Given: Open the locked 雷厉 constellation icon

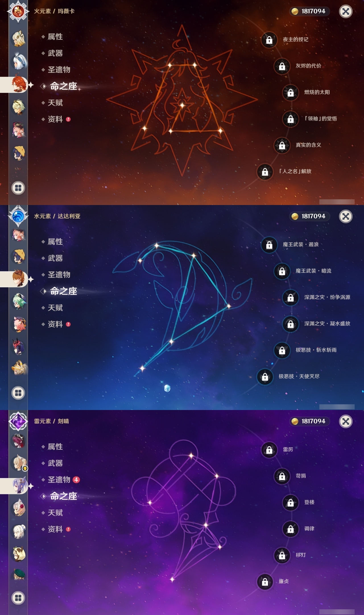Looking at the screenshot, I should tap(269, 450).
